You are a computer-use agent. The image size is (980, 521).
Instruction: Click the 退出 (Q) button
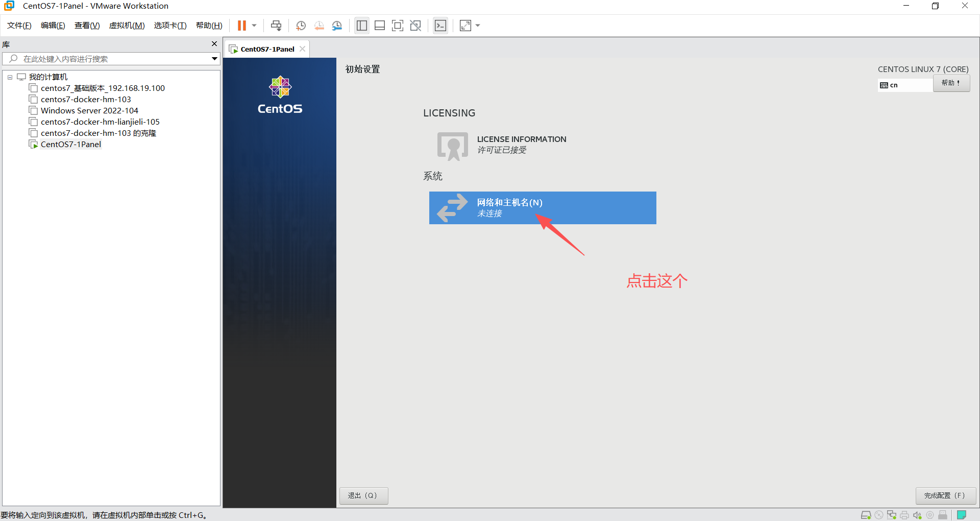[363, 496]
